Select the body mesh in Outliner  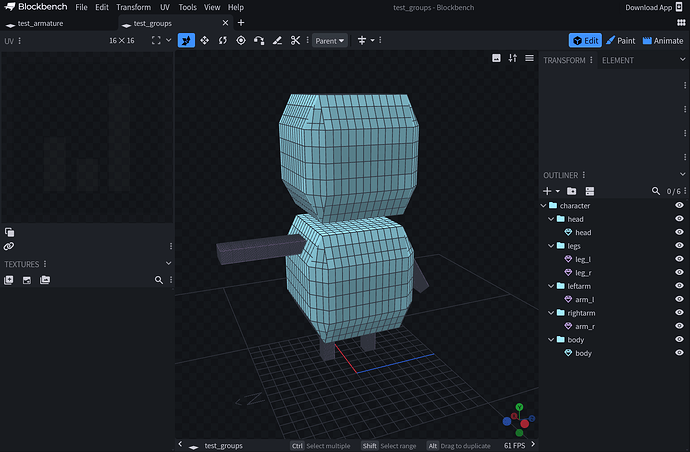point(582,353)
